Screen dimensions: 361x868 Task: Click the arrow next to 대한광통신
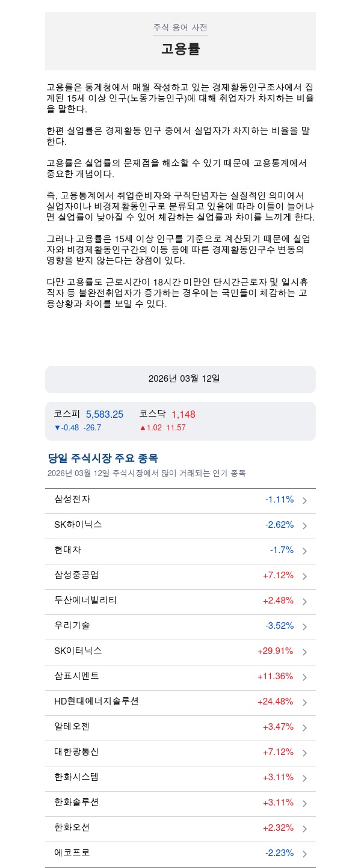(305, 753)
